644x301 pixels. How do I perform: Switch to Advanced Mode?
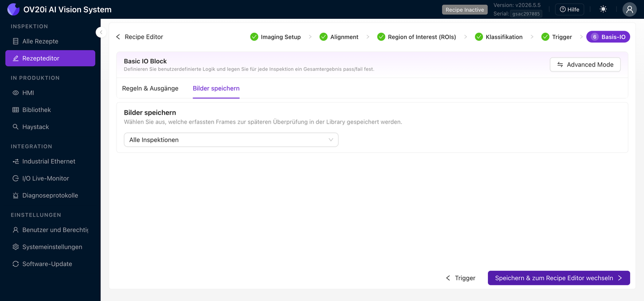(585, 64)
